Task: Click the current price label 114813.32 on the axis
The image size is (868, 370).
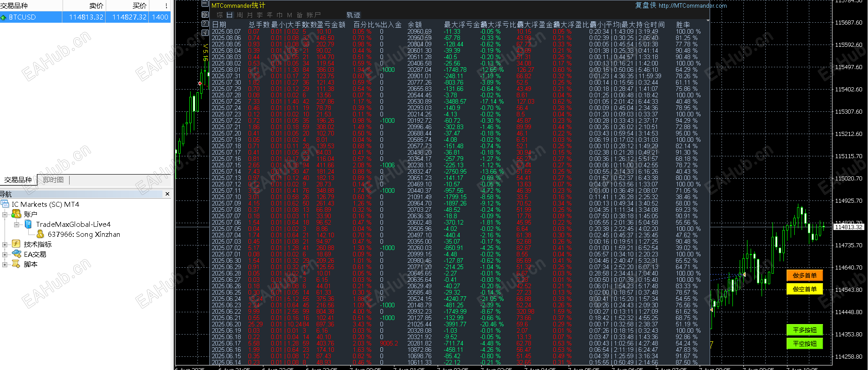Action: click(x=848, y=227)
